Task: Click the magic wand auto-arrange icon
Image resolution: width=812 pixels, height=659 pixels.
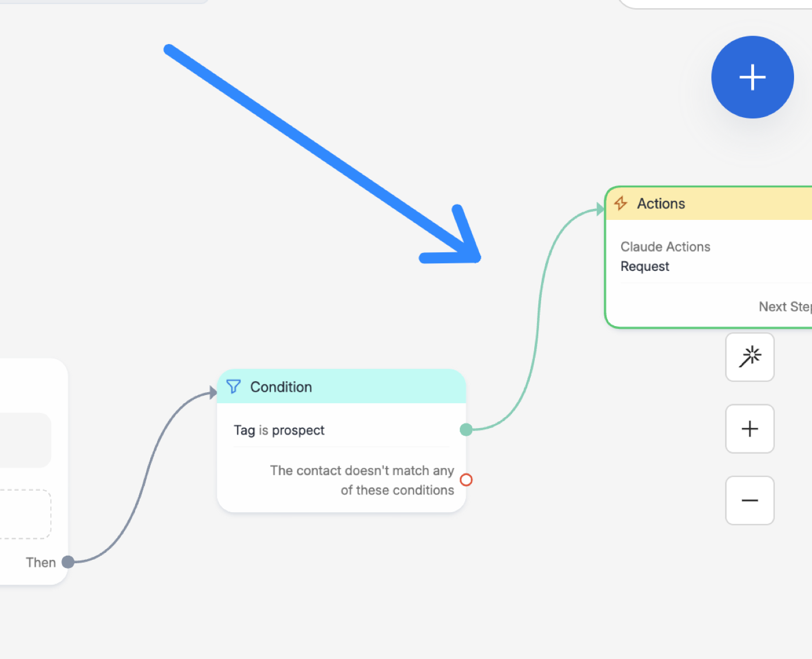Action: [x=750, y=357]
